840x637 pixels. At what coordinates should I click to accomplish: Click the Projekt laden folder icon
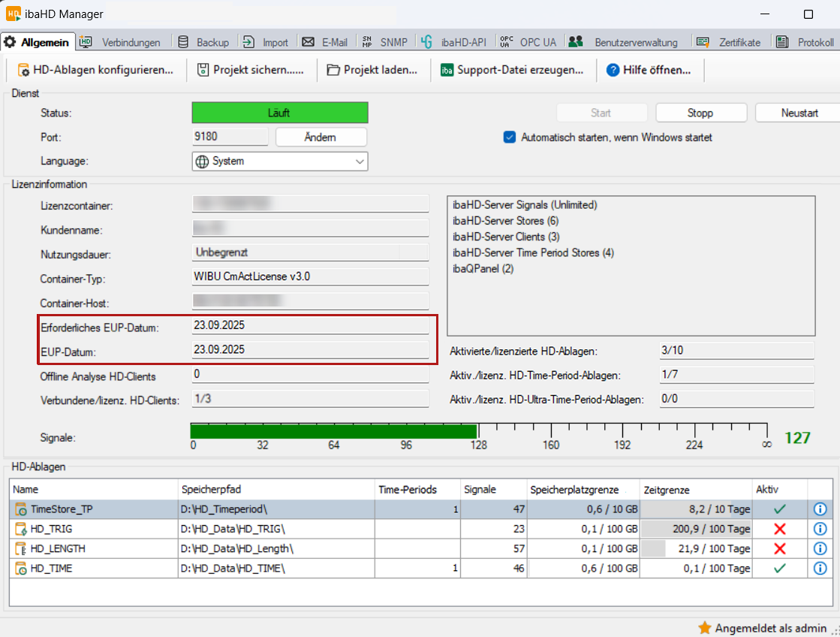click(x=333, y=70)
